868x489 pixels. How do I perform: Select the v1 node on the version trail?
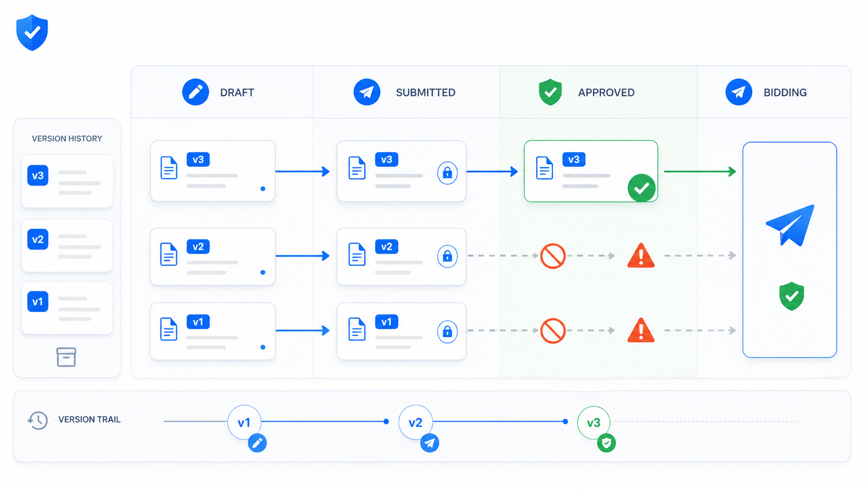point(244,422)
